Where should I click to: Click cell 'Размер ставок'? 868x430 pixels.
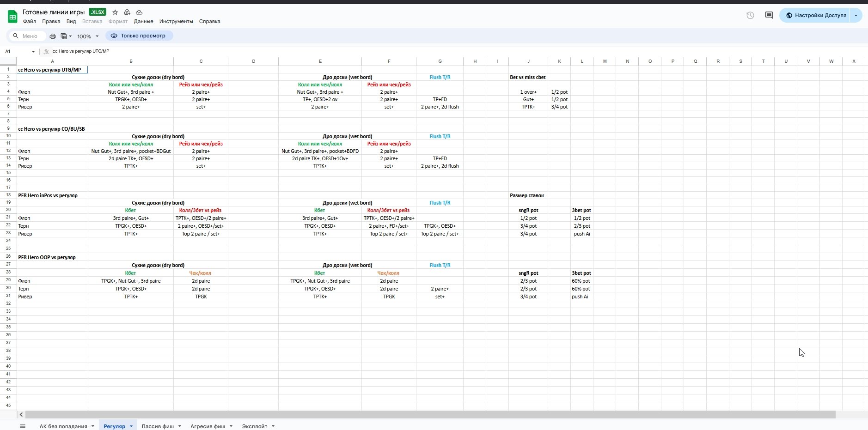pyautogui.click(x=528, y=195)
